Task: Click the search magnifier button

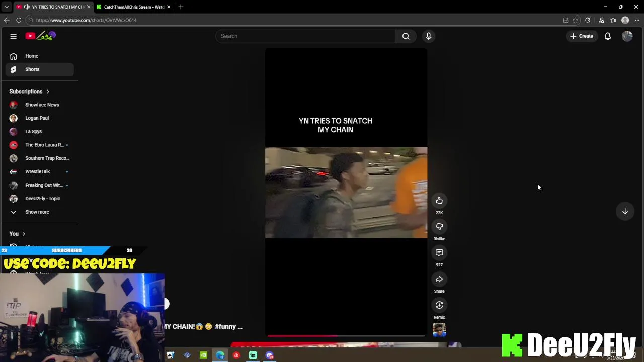Action: 406,36
